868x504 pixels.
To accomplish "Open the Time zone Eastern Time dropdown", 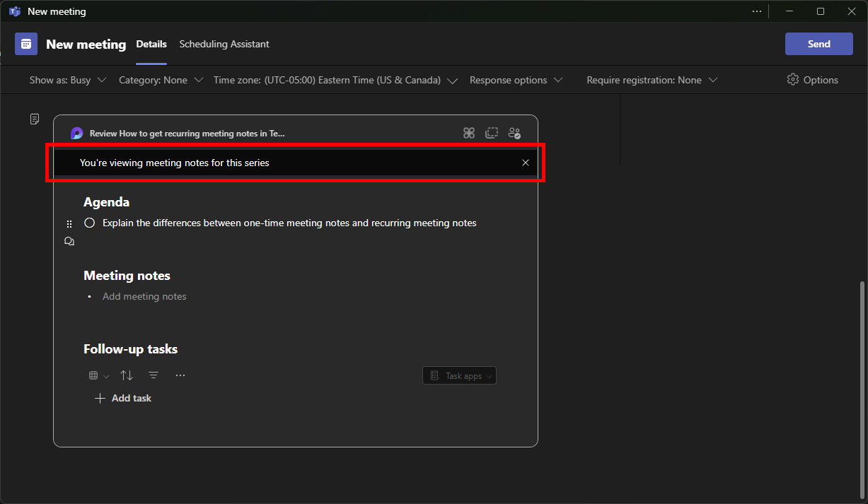I will click(336, 80).
